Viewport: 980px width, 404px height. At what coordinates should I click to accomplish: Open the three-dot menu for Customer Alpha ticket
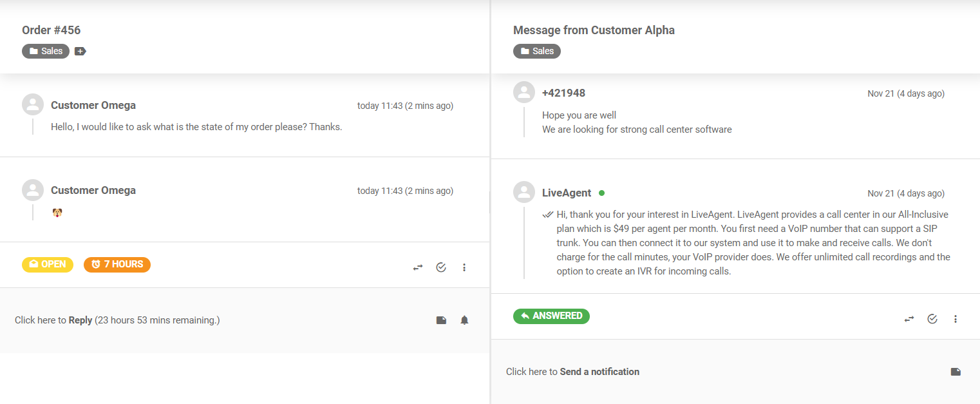click(x=956, y=319)
